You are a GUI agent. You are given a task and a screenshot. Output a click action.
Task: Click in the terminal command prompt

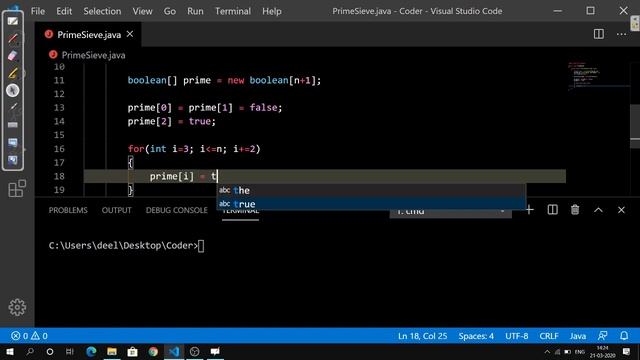coord(201,246)
